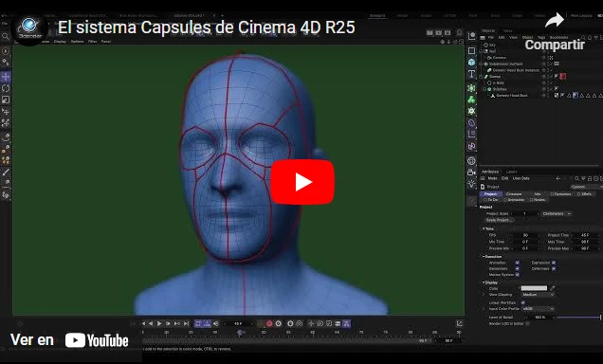Click the back arrow in Attributes panel
The height and width of the screenshot is (364, 603).
[x=558, y=178]
